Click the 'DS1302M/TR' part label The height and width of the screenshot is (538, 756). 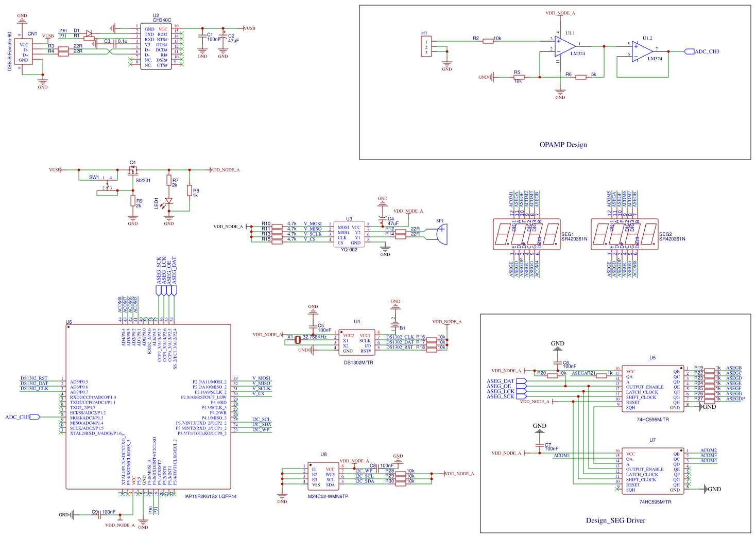click(x=358, y=362)
